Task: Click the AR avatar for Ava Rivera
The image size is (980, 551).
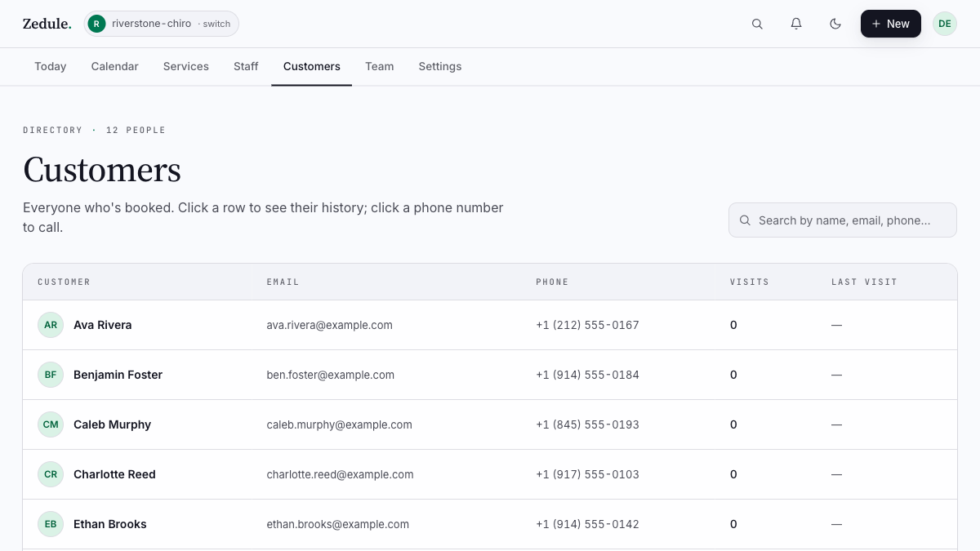Action: point(51,325)
